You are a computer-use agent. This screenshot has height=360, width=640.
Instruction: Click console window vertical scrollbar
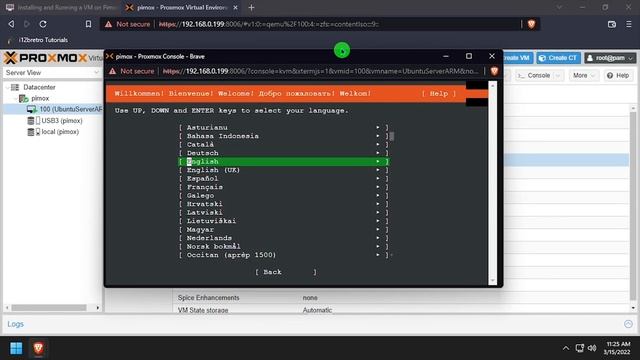[493, 183]
